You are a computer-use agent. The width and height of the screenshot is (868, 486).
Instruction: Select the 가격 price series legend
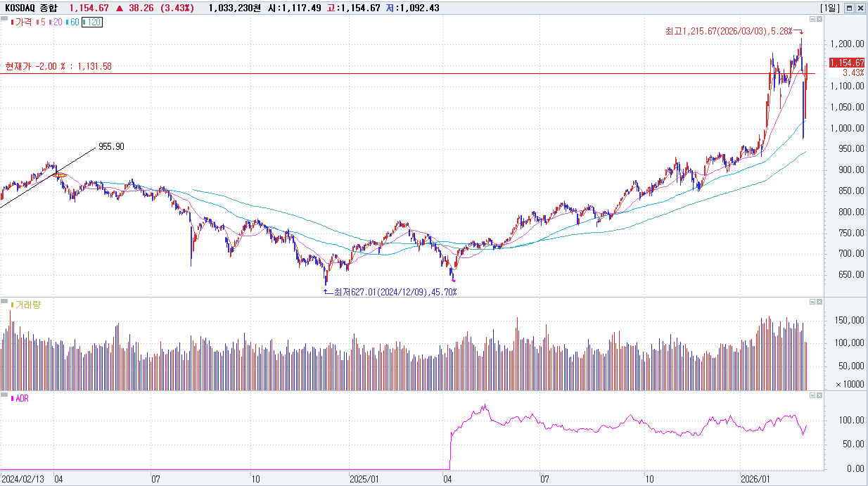(21, 22)
